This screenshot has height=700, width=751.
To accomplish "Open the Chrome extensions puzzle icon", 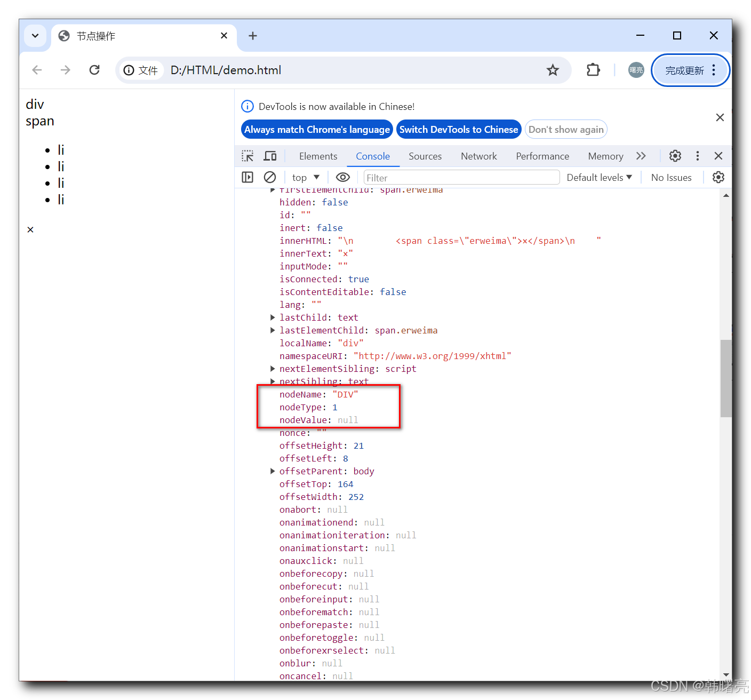I will [593, 70].
